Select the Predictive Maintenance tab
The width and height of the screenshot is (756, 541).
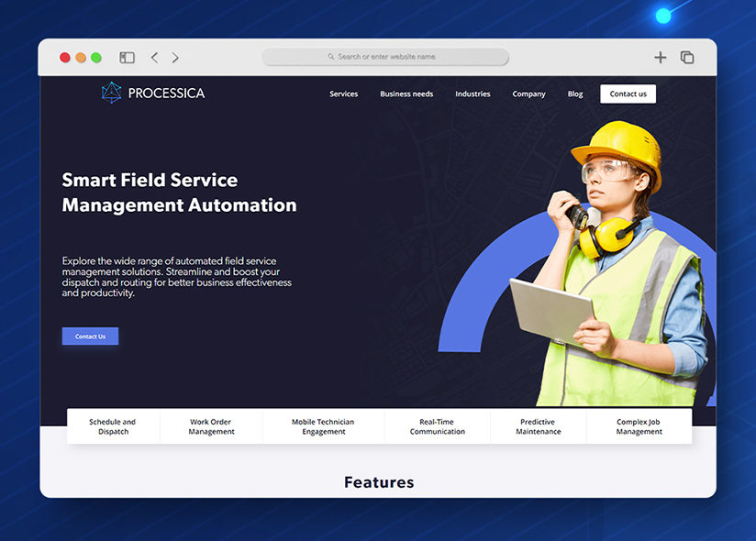coord(538,426)
